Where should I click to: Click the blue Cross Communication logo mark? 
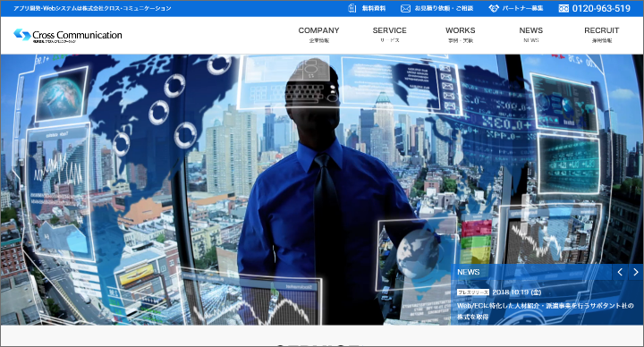[22, 35]
